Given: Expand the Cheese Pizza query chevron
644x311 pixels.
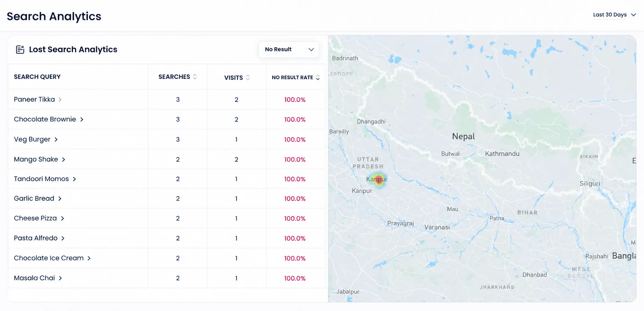Looking at the screenshot, I should (x=62, y=219).
